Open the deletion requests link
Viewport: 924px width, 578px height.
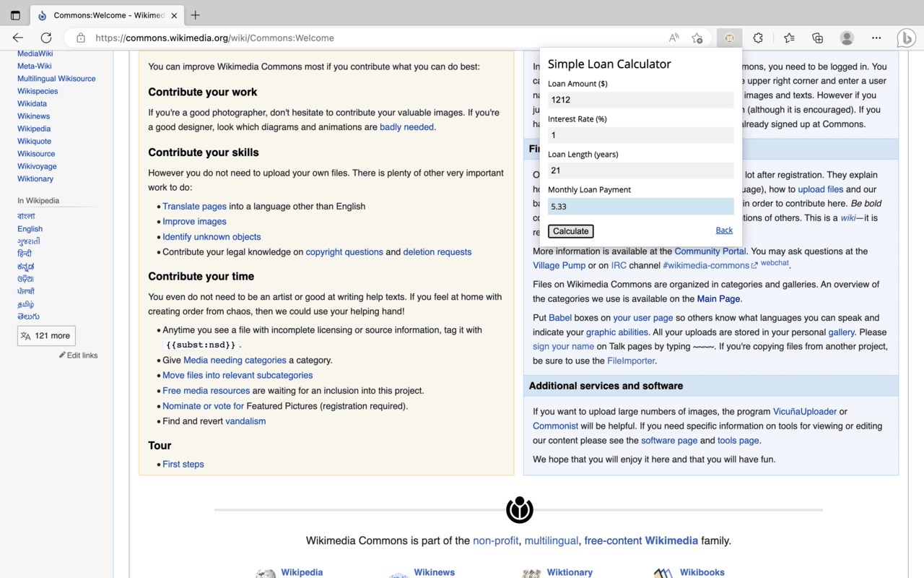[437, 252]
